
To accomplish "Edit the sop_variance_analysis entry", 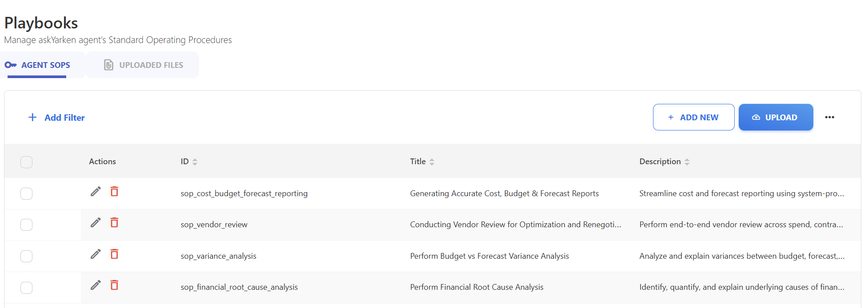I will coord(96,254).
